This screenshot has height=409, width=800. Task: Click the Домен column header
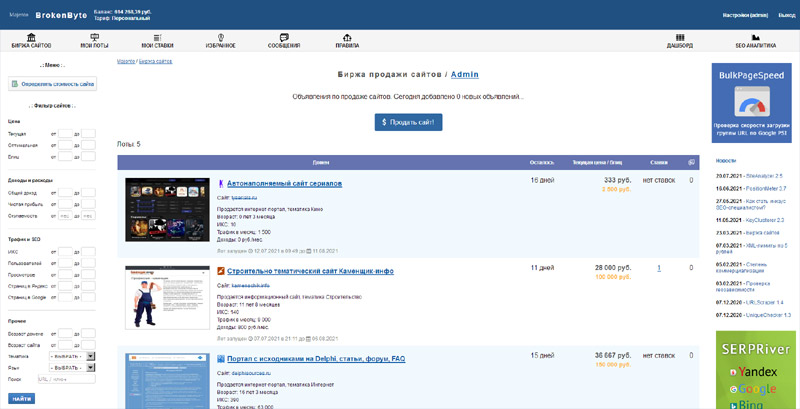click(321, 162)
